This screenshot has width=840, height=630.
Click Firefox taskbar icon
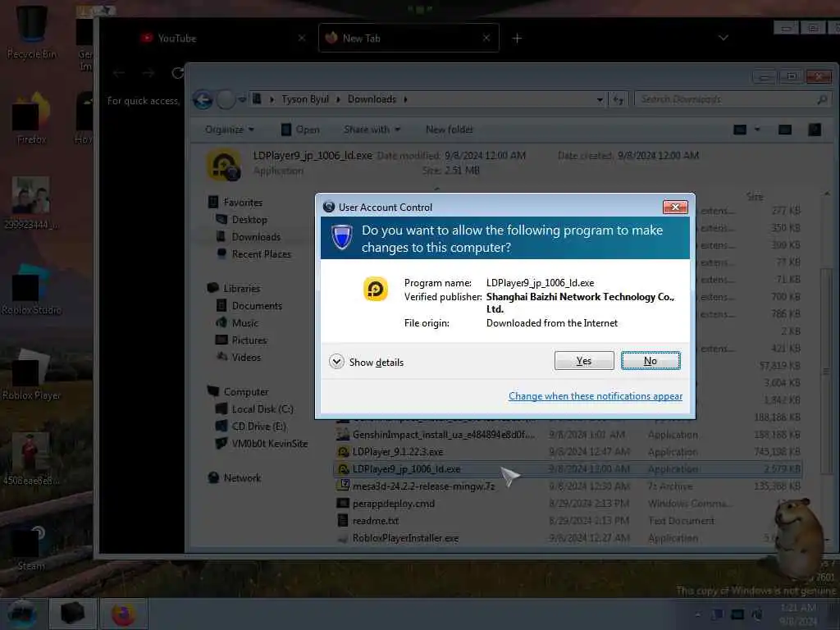(x=124, y=614)
